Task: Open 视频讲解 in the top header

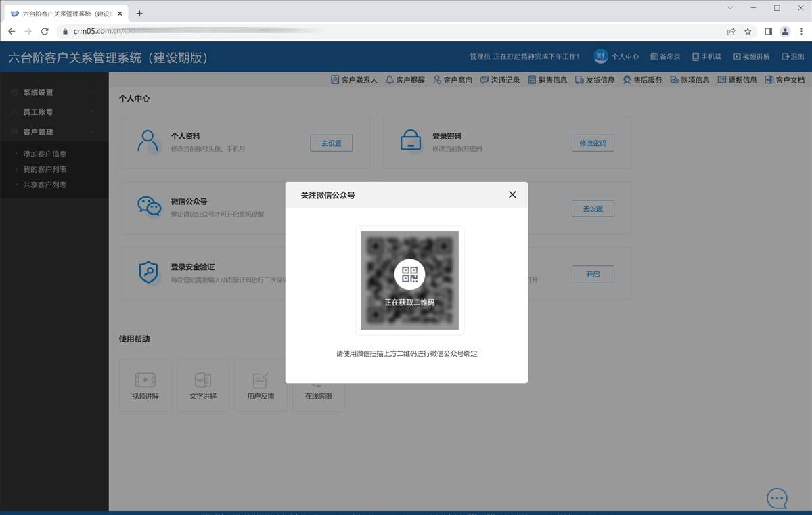Action: pyautogui.click(x=751, y=57)
